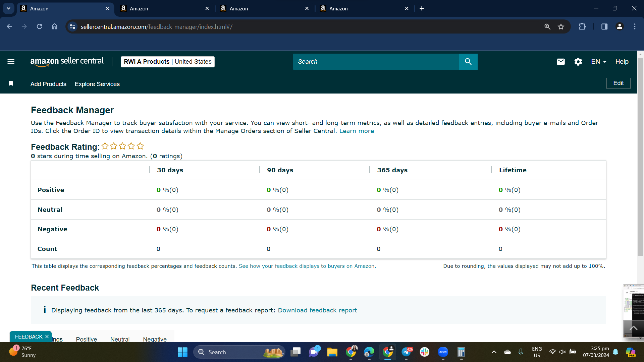Reload the page with the refresh icon

click(39, 26)
